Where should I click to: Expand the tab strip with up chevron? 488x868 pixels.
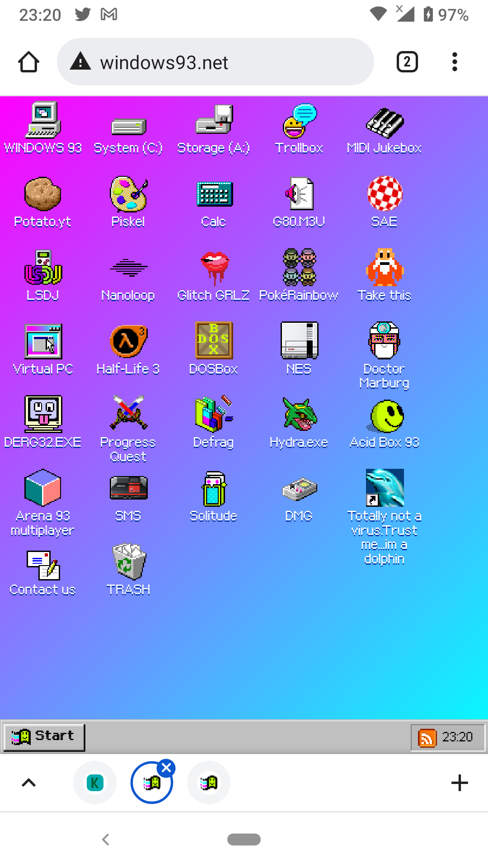(29, 783)
